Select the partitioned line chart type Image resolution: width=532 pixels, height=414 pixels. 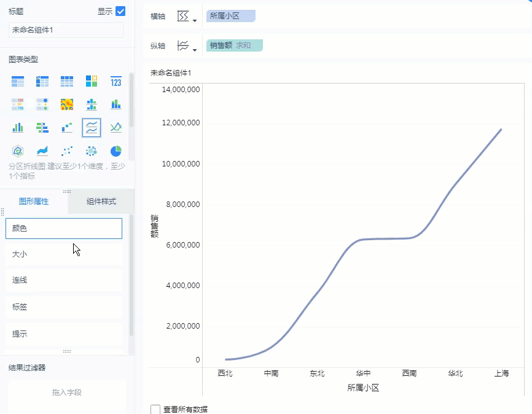tap(92, 128)
